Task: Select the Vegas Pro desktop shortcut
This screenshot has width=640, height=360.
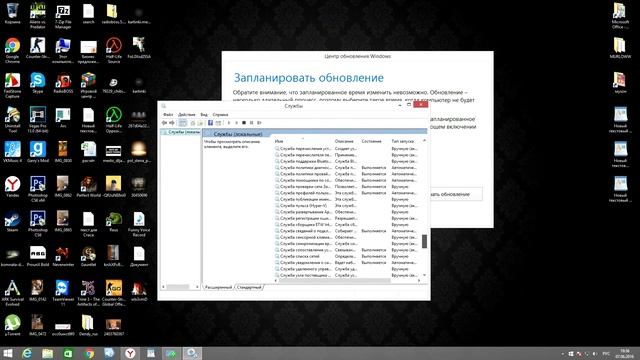Action: click(38, 120)
